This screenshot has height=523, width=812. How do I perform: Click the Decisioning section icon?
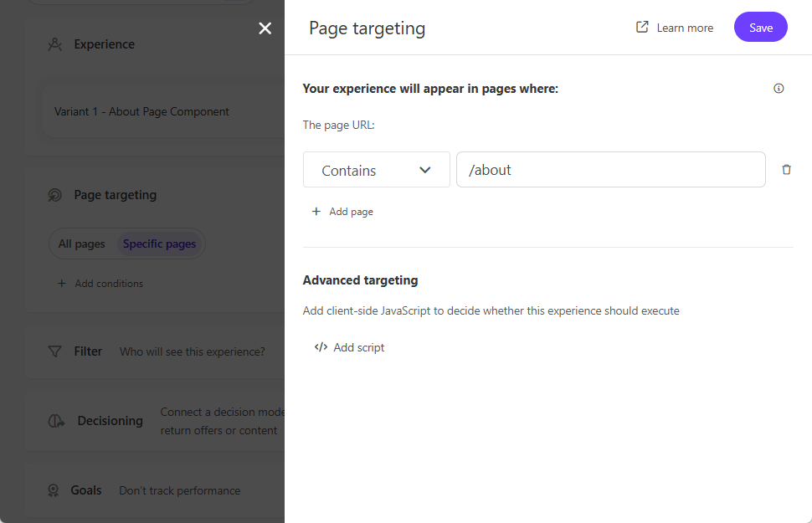tap(56, 421)
